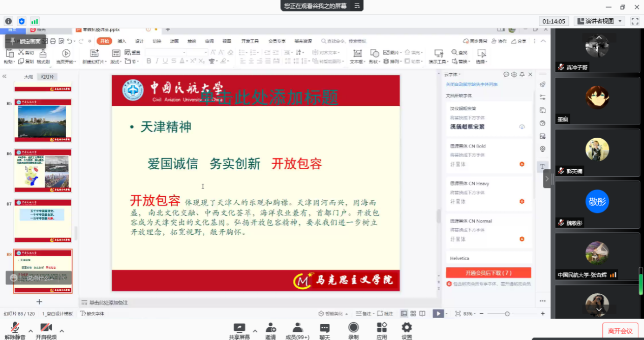Screen dimensions: 644x340
Task: Collapse the participant video panel with the side arrow
Action: (547, 178)
